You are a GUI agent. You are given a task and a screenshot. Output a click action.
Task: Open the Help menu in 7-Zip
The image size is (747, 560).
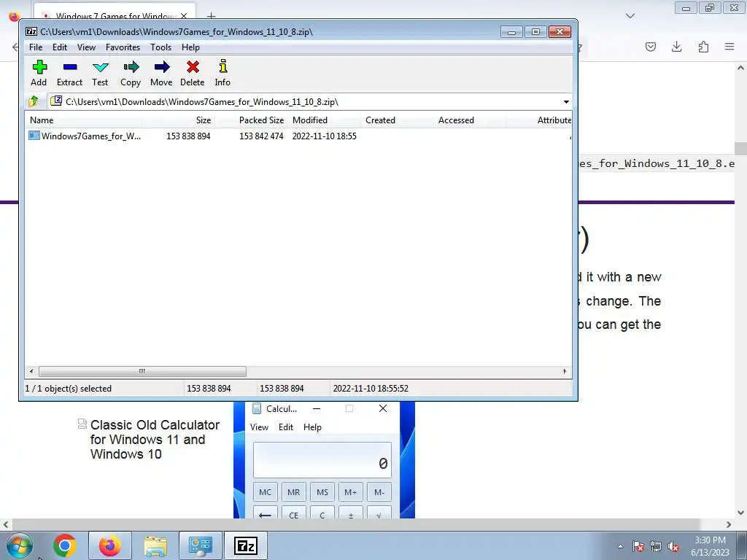pyautogui.click(x=190, y=47)
